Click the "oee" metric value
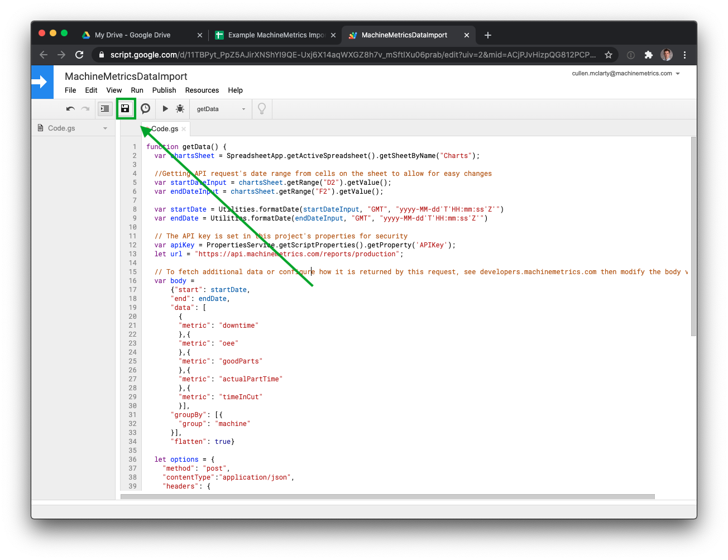 point(228,343)
